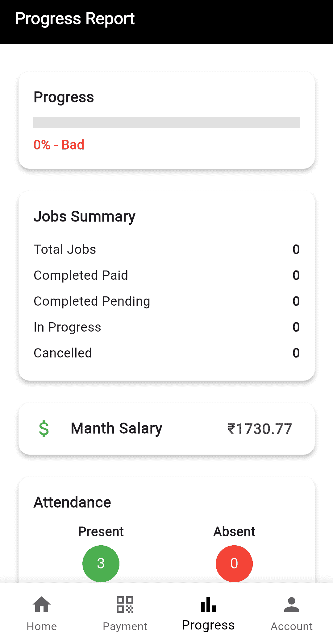This screenshot has height=644, width=333.
Task: Tap the Home house icon
Action: (x=42, y=604)
